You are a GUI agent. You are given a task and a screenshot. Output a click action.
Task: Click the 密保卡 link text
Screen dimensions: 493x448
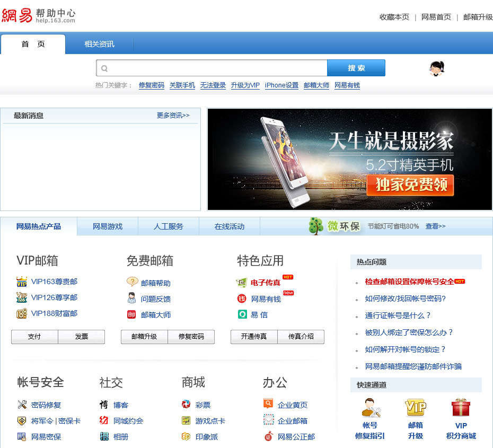(x=69, y=421)
